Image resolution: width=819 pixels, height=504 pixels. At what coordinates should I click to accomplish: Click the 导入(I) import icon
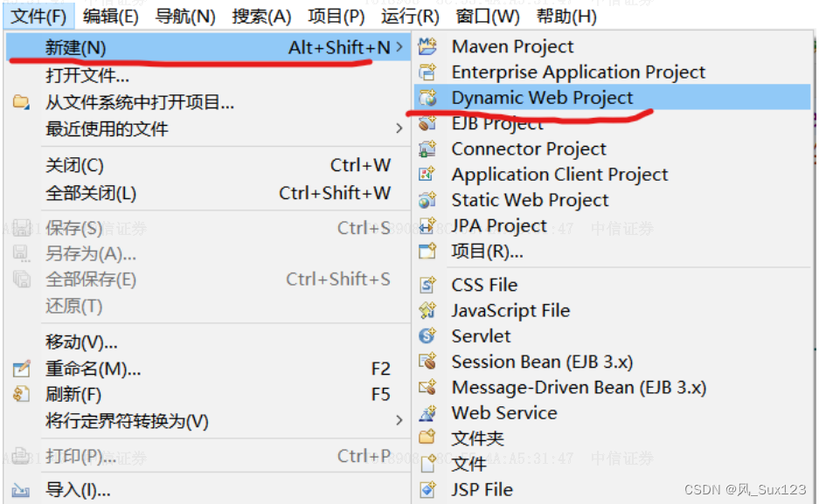(x=21, y=490)
